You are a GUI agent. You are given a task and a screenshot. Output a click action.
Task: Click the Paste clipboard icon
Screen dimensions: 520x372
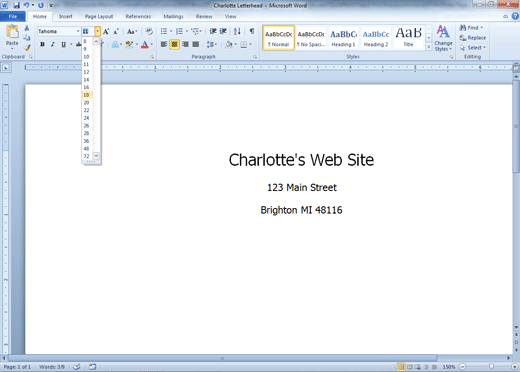12,32
